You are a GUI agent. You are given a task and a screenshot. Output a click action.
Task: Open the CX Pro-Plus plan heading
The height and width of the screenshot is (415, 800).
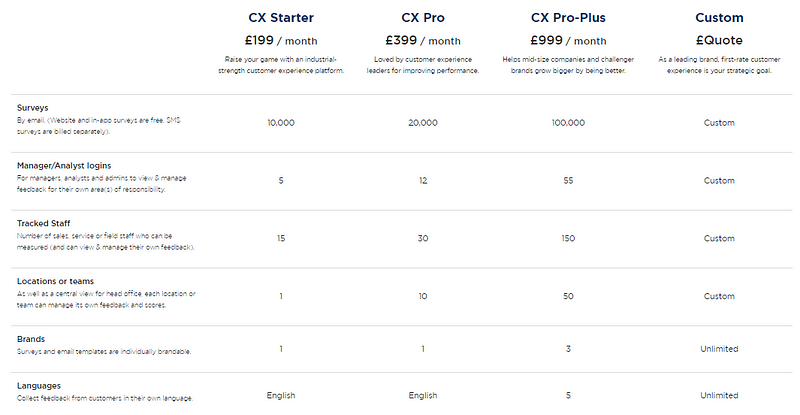tap(568, 18)
